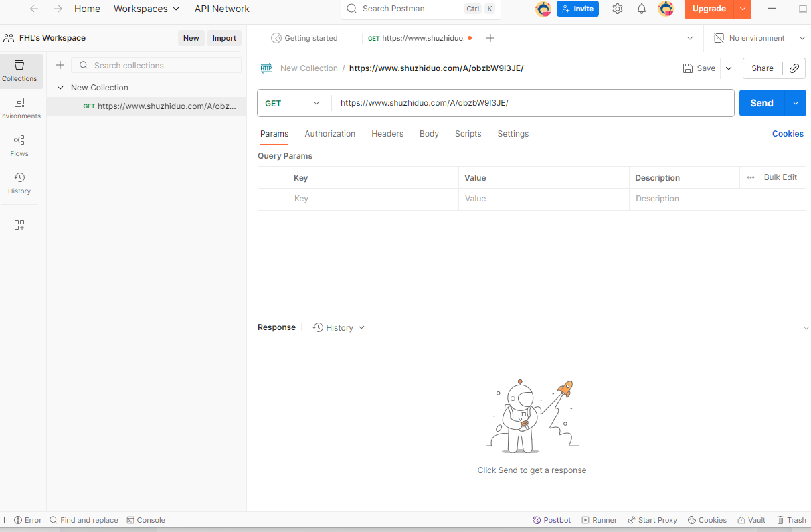The width and height of the screenshot is (811, 532).
Task: Switch to the Body tab
Action: coord(429,134)
